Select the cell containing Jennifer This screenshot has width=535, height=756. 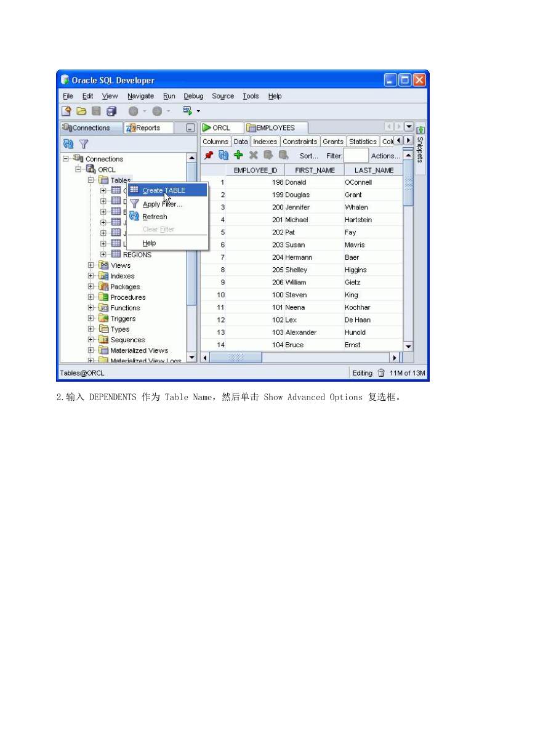(315, 207)
